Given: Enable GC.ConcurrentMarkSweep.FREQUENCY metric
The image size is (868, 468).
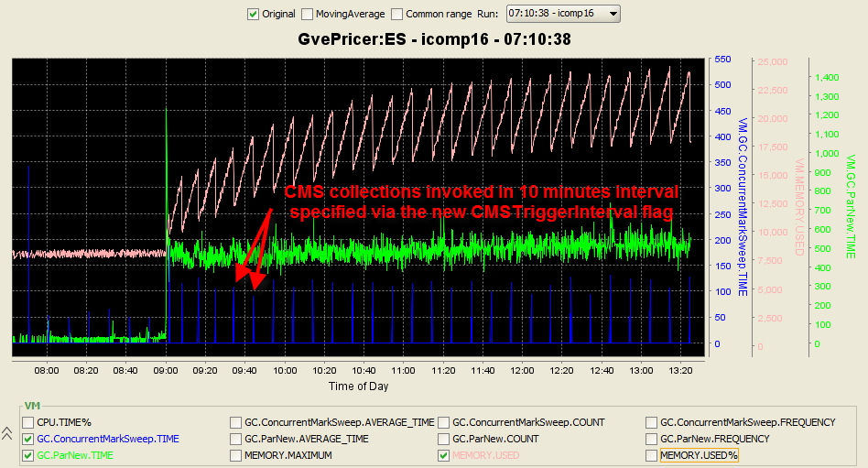Looking at the screenshot, I should point(652,422).
